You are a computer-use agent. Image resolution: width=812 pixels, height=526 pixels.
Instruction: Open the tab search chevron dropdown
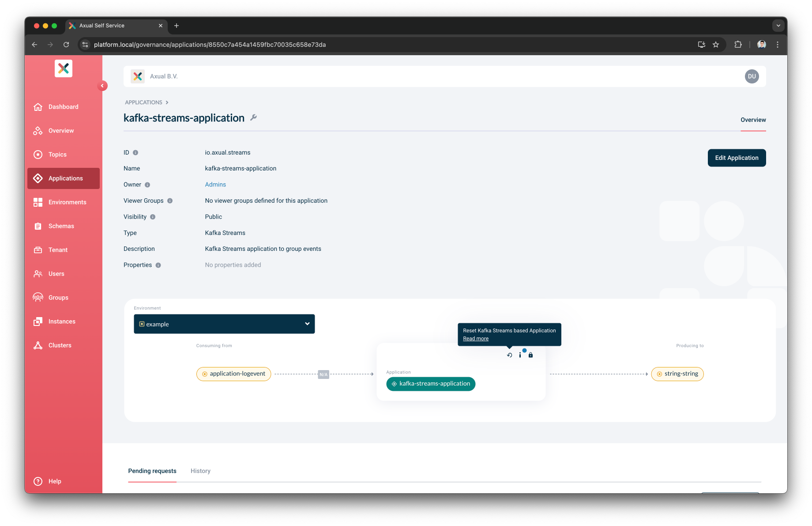(778, 26)
